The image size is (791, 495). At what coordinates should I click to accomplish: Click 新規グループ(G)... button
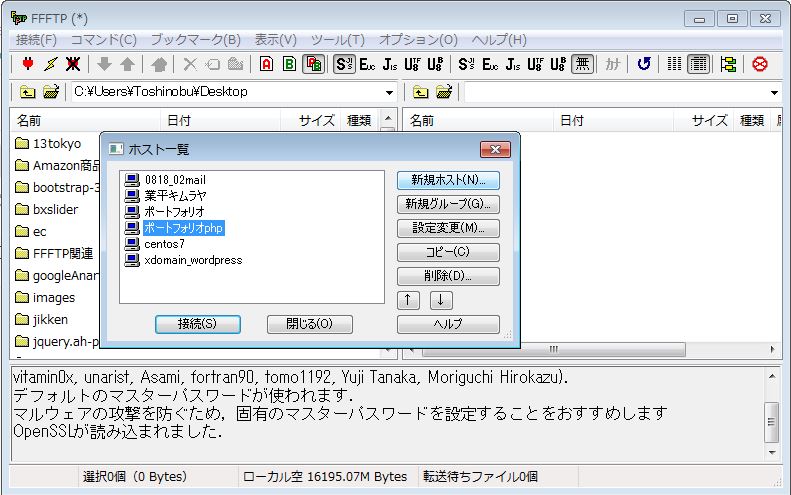point(448,204)
